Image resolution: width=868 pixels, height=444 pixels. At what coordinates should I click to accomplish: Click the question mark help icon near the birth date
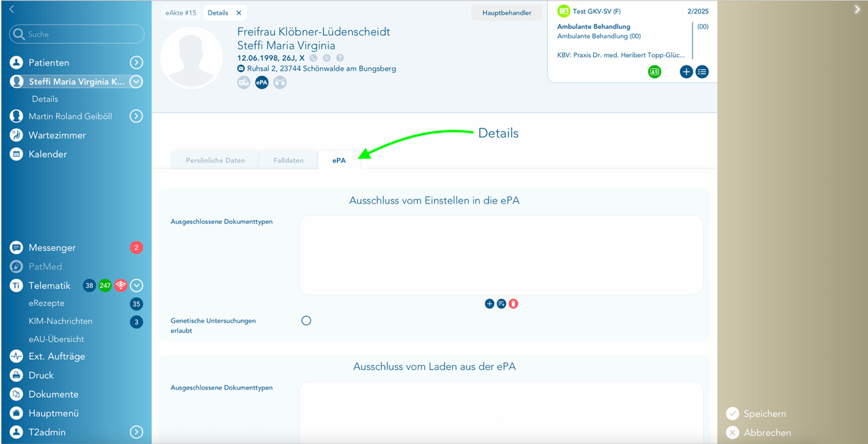click(x=340, y=57)
